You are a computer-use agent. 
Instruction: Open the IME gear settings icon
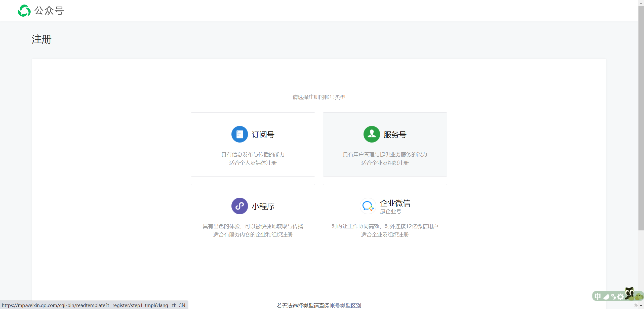[620, 297]
